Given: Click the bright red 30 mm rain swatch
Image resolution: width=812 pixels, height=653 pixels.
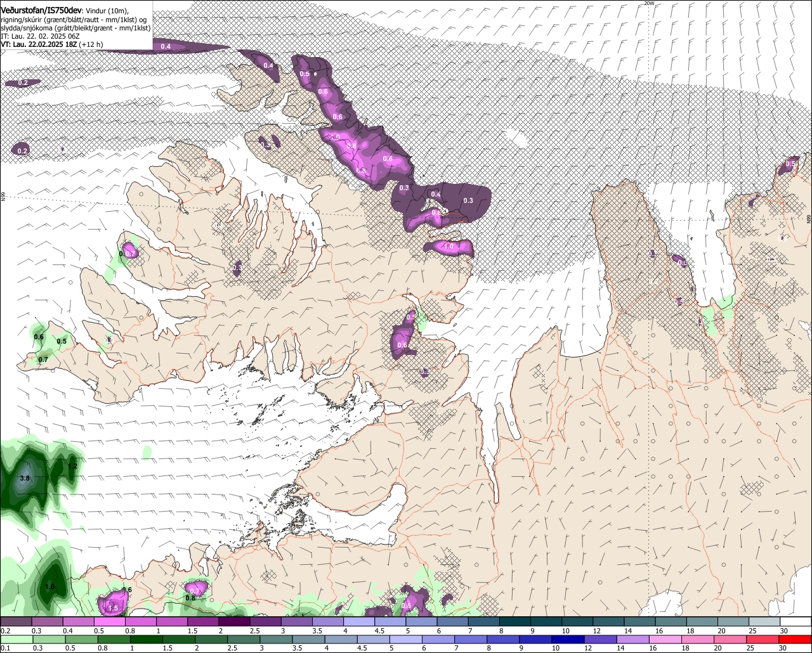Looking at the screenshot, I should [x=796, y=640].
